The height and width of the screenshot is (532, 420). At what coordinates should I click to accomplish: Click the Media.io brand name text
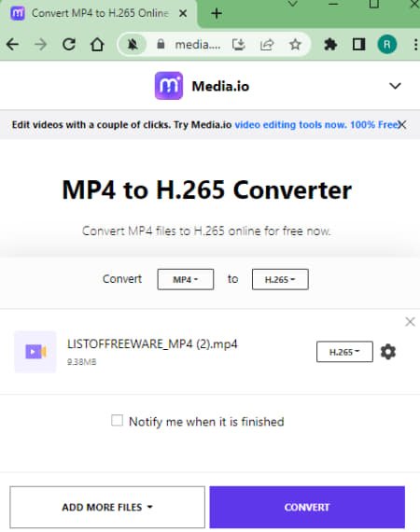click(220, 86)
